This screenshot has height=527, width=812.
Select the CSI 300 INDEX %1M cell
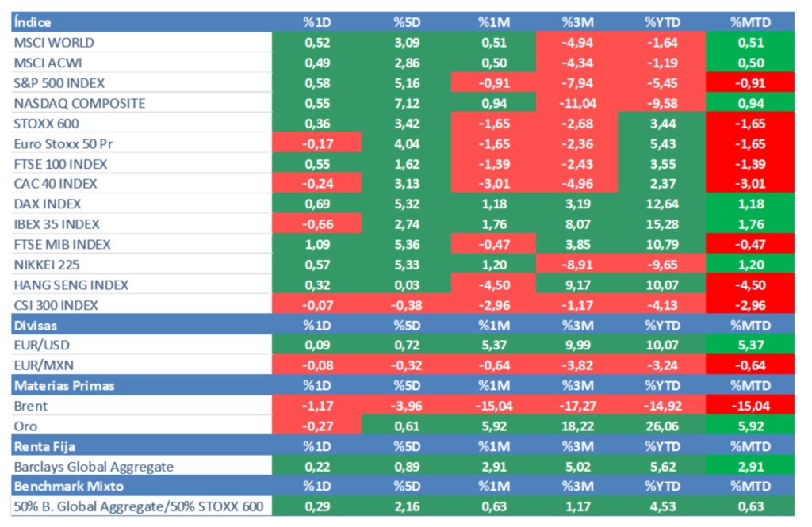(x=492, y=305)
